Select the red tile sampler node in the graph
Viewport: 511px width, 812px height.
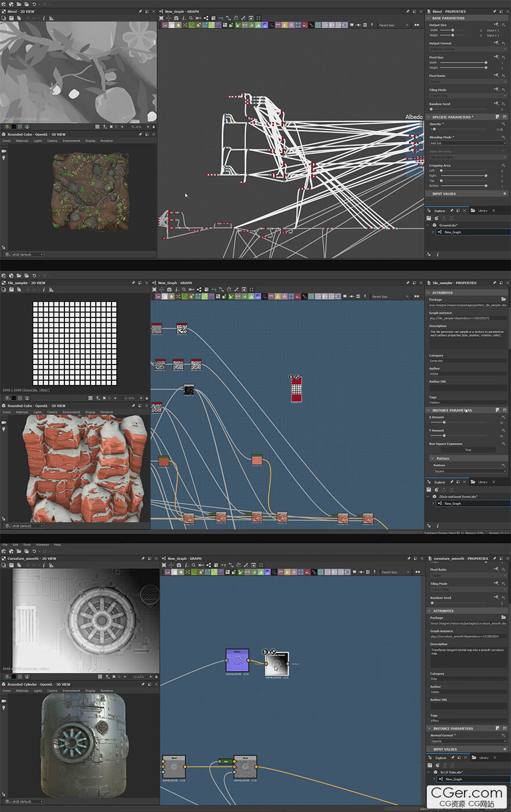tap(296, 389)
